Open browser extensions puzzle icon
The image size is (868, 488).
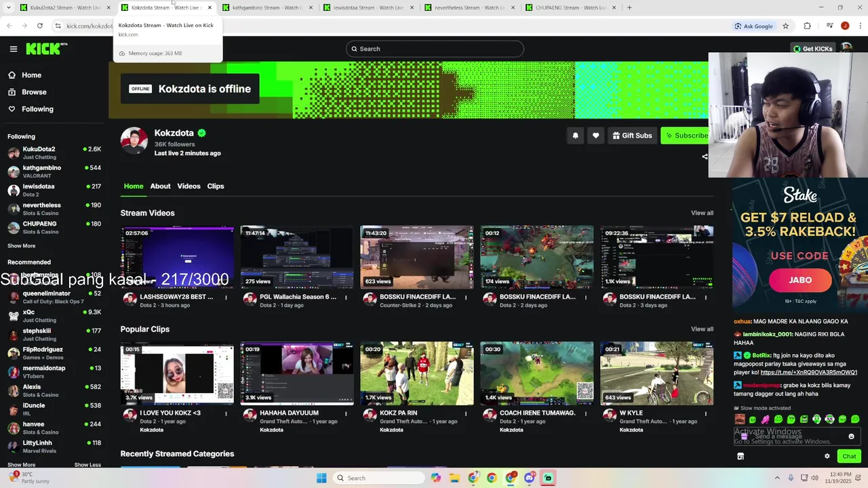point(807,26)
